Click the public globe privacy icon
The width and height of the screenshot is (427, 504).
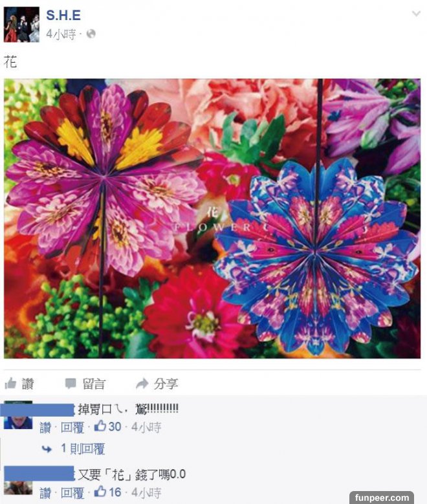[91, 34]
